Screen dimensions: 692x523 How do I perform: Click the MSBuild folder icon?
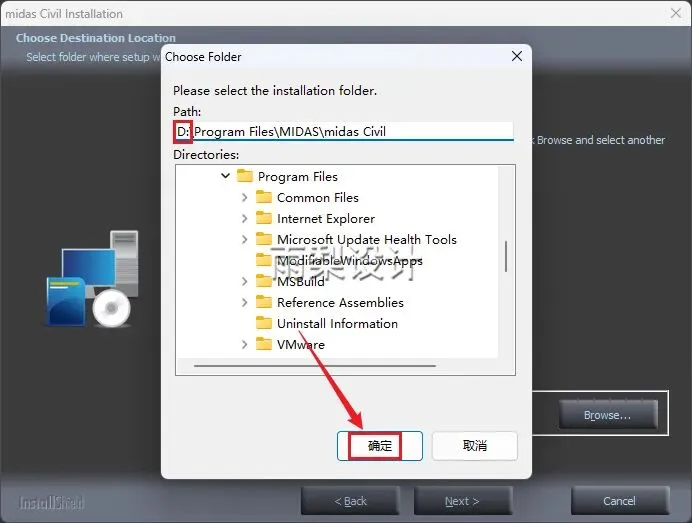[264, 281]
